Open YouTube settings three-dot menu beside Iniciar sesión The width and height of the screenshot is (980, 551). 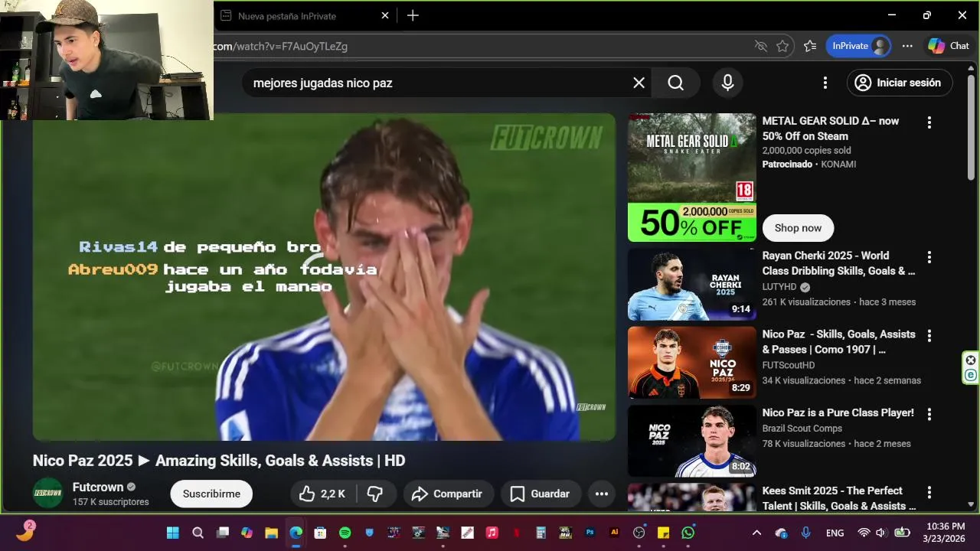point(825,83)
